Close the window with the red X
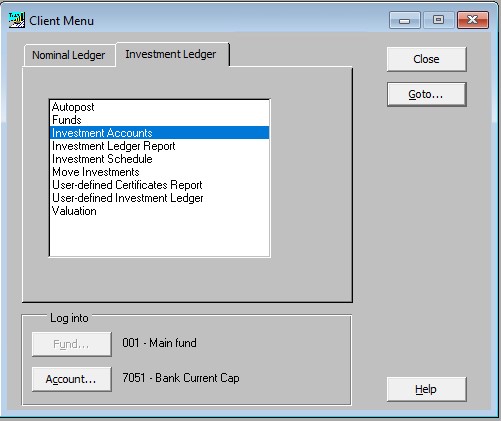Screen dimensions: 501x421 473,20
